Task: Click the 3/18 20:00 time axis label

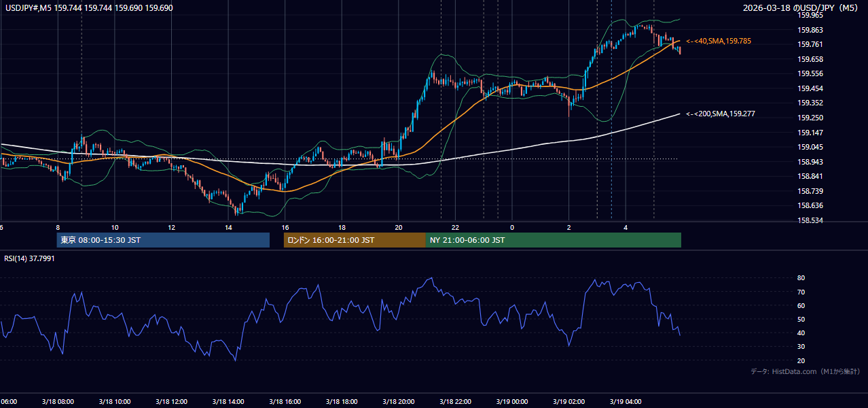Action: click(x=399, y=402)
